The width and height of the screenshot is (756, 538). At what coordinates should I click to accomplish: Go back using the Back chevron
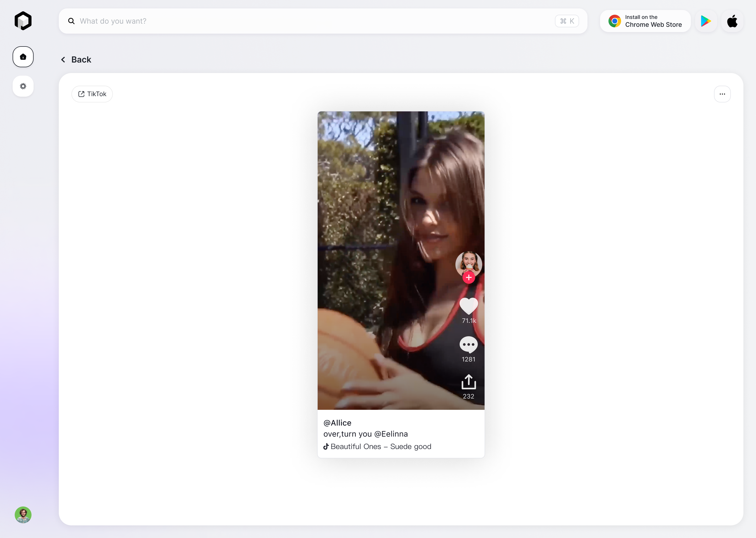63,60
